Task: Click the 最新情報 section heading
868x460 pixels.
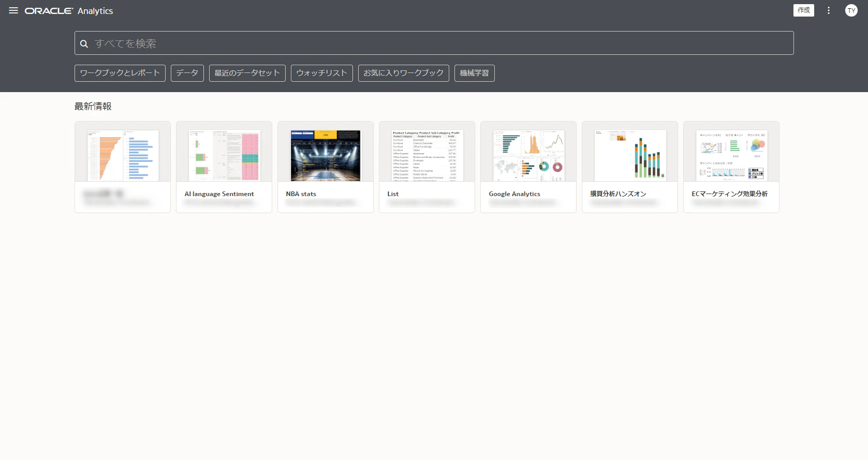Action: pos(93,107)
